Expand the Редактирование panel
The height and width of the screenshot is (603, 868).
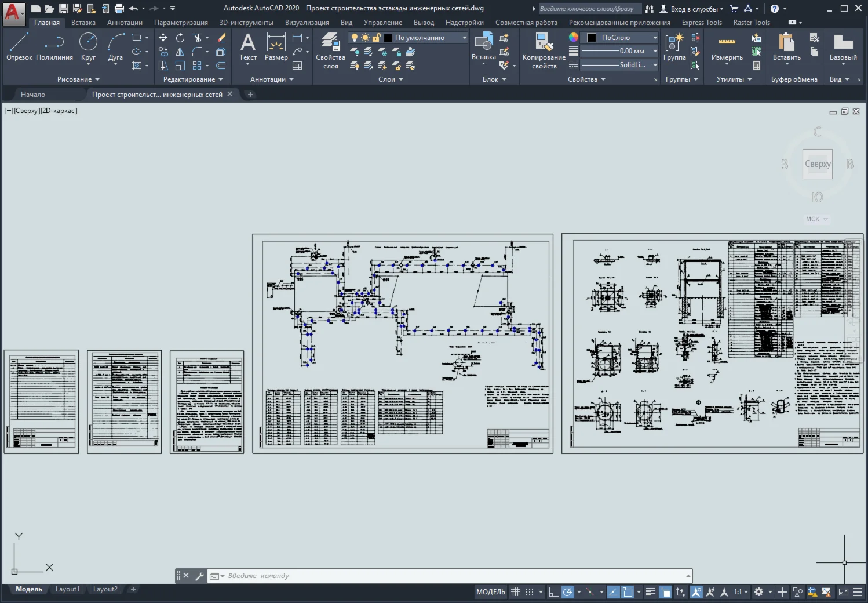pos(193,79)
